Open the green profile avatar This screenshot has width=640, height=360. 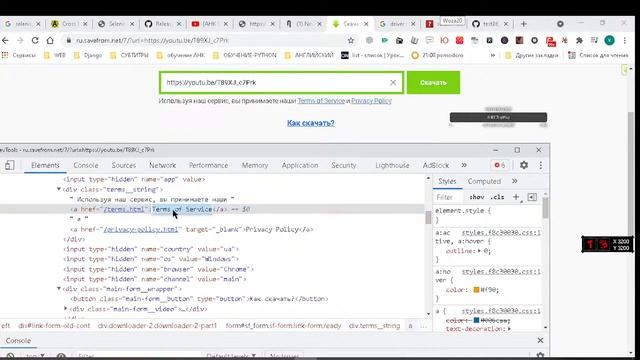pyautogui.click(x=609, y=40)
